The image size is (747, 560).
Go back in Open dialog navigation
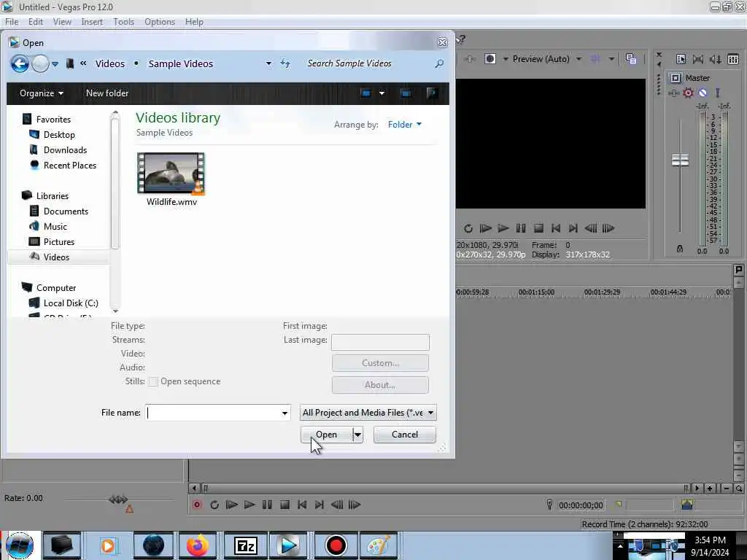coord(20,63)
